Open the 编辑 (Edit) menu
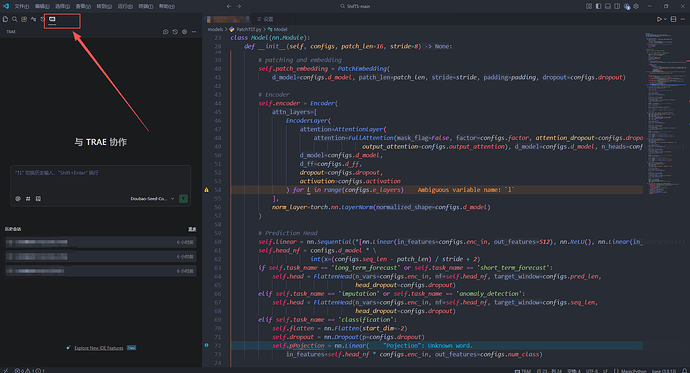The image size is (690, 373). click(x=42, y=6)
